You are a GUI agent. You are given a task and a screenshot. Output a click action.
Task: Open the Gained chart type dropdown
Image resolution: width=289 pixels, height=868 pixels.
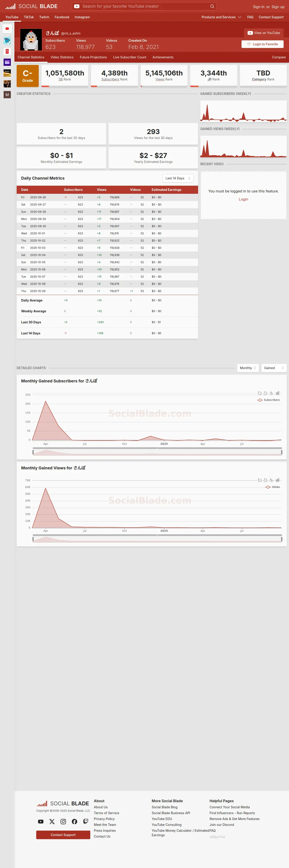273,368
